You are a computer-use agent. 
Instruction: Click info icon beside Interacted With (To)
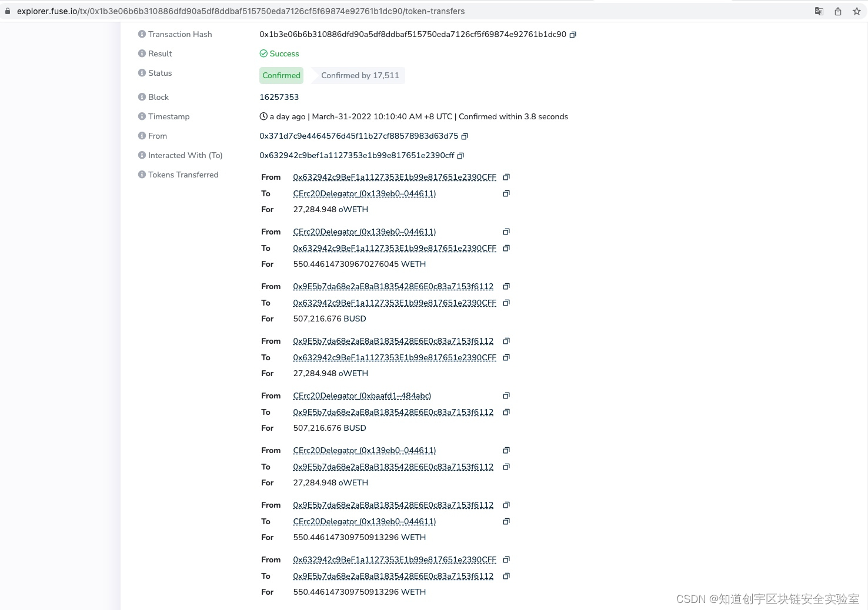pos(142,155)
